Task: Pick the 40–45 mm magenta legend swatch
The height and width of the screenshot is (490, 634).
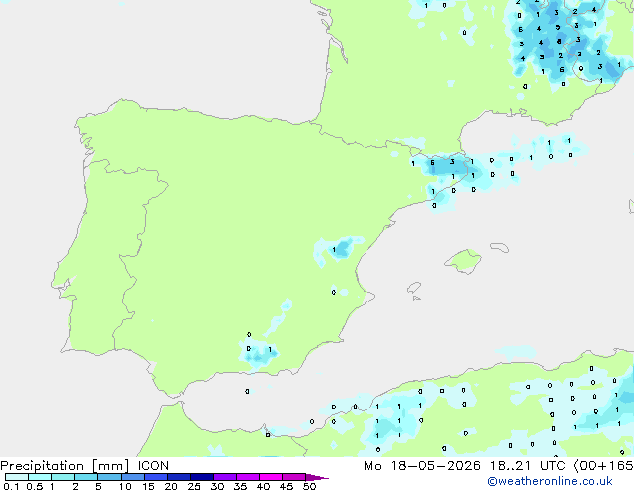Action: coord(271,477)
